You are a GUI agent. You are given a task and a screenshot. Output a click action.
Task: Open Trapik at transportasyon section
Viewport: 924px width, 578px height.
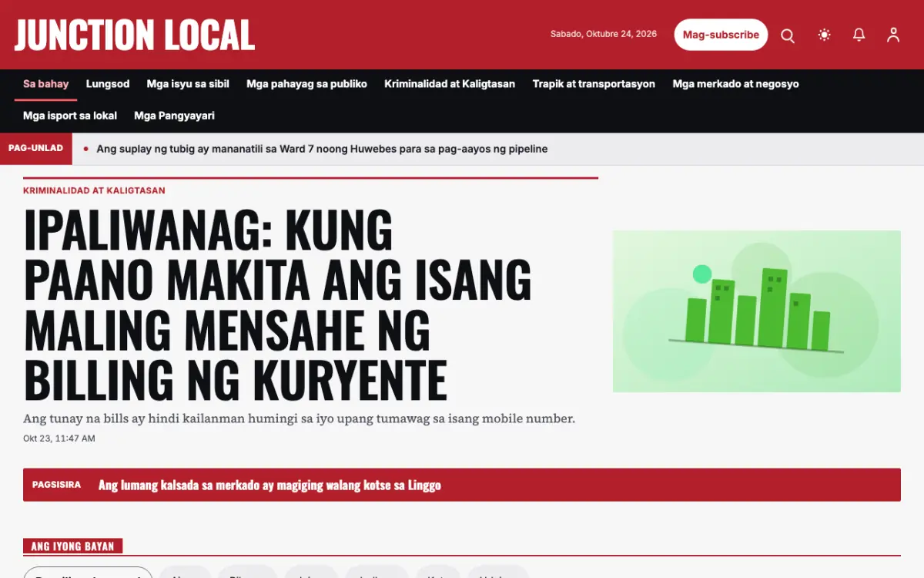coord(594,84)
